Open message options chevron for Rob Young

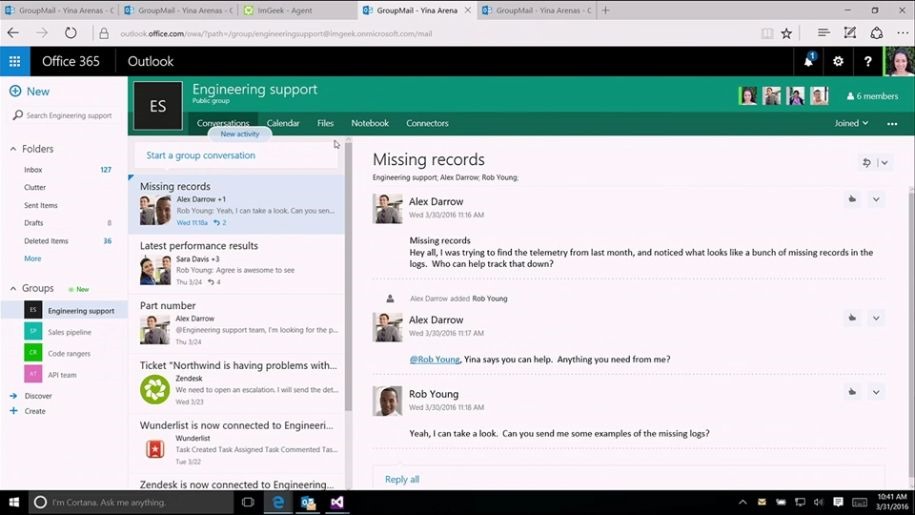tap(876, 392)
